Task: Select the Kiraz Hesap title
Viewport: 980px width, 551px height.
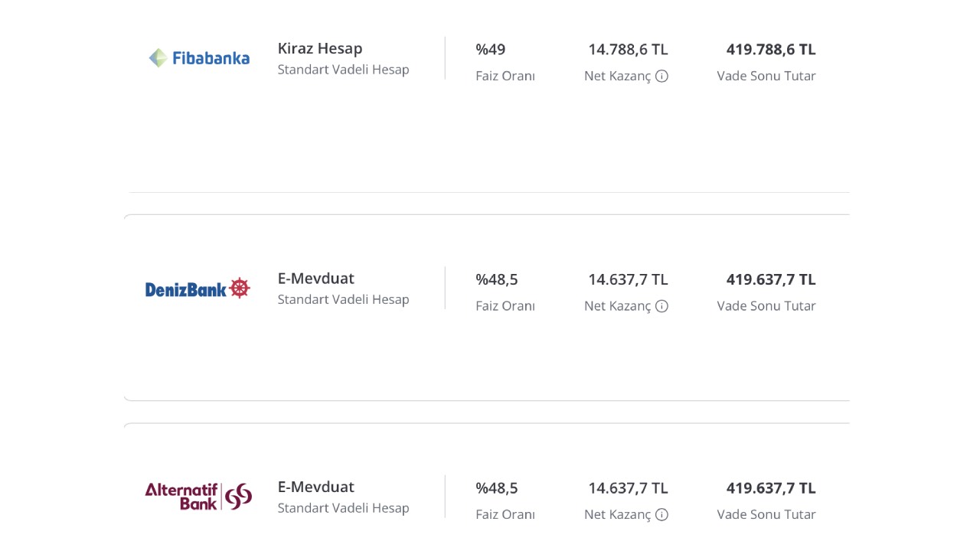Action: click(x=320, y=48)
